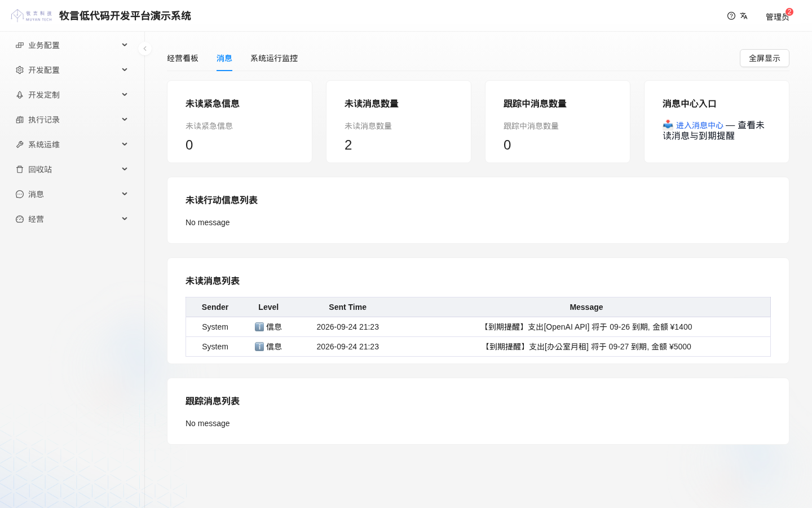The height and width of the screenshot is (508, 812).
Task: Expand the 系统运维 menu chevron
Action: [125, 144]
